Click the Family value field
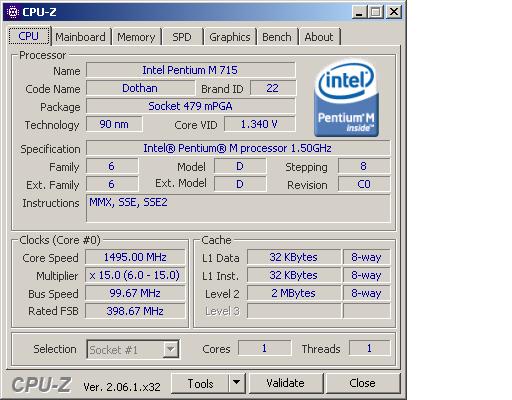Viewport: 512px width, 400px height. point(112,166)
